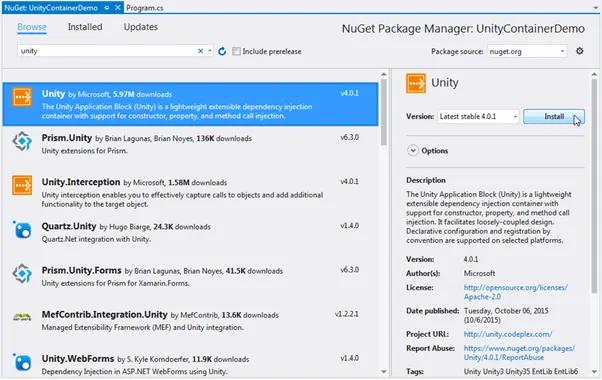Viewport: 602px width, 380px height.
Task: Pin the NuGet UnityContainerDemo tab
Action: pos(107,8)
